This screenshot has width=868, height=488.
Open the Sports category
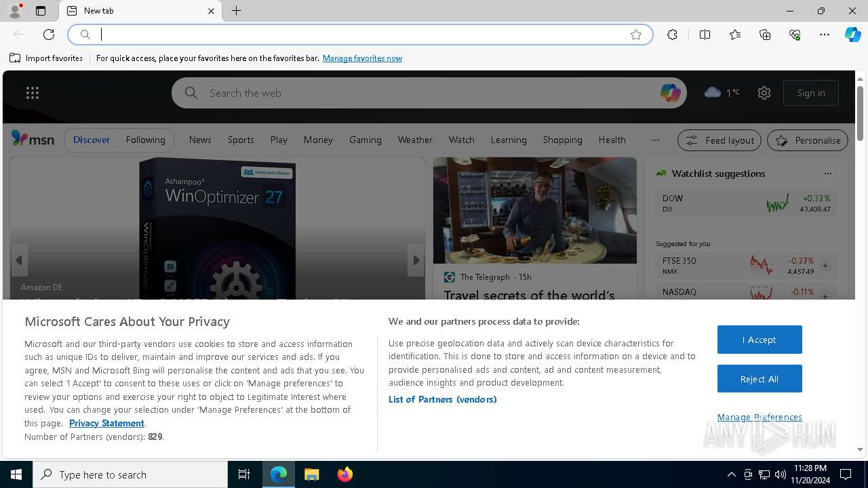(241, 140)
